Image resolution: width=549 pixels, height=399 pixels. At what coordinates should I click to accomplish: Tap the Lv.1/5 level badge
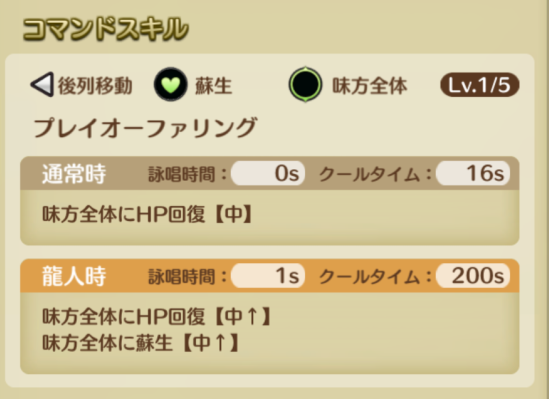coord(480,85)
